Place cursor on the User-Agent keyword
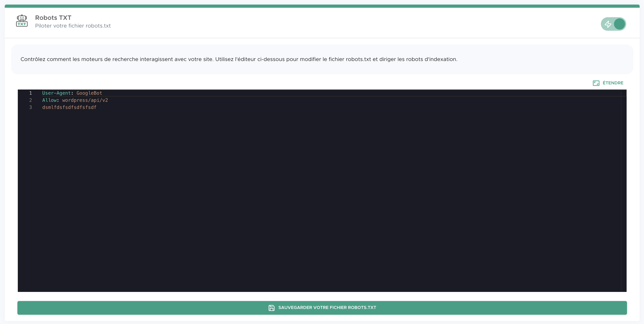 click(x=56, y=93)
